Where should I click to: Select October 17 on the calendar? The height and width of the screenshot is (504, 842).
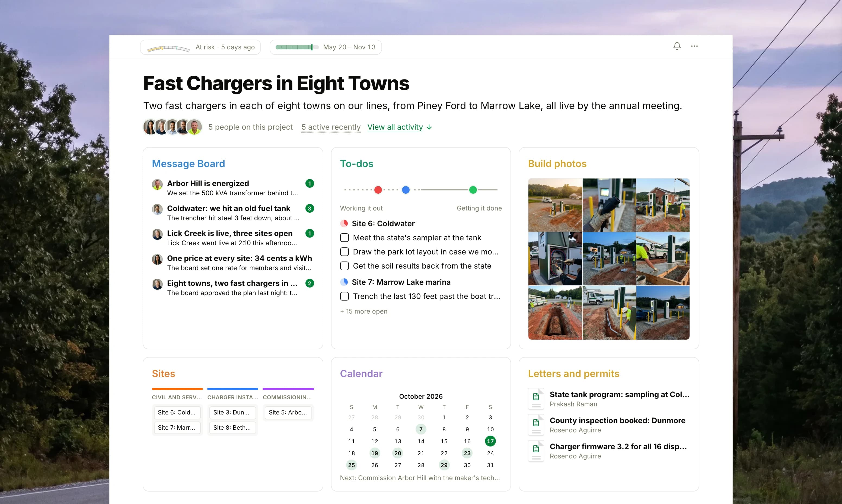490,441
